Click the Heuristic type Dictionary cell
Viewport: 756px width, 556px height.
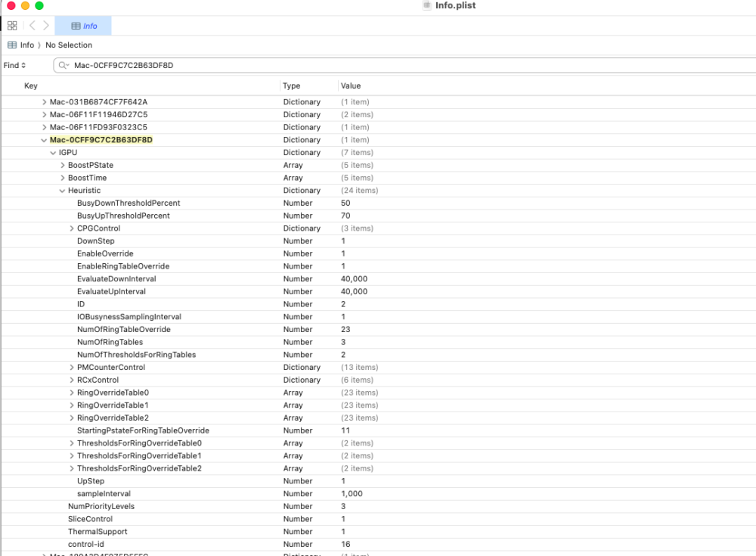click(302, 191)
